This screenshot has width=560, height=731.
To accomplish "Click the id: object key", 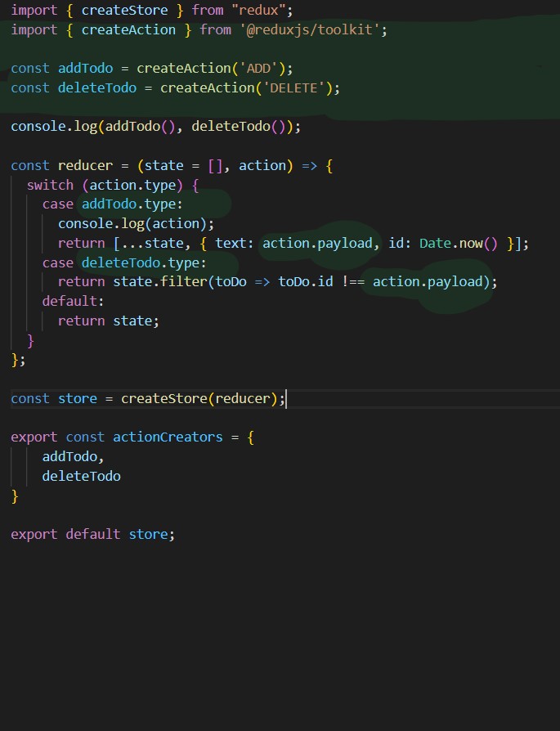I will 400,244.
